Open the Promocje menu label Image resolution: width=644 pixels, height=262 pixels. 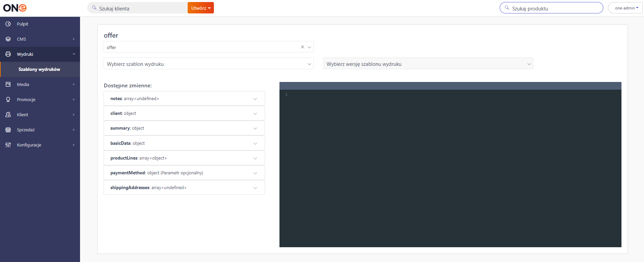26,99
